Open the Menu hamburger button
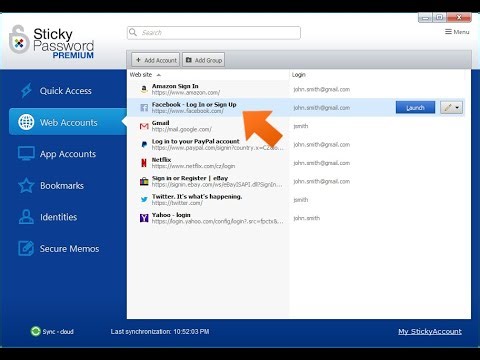480x360 pixels. pos(457,32)
